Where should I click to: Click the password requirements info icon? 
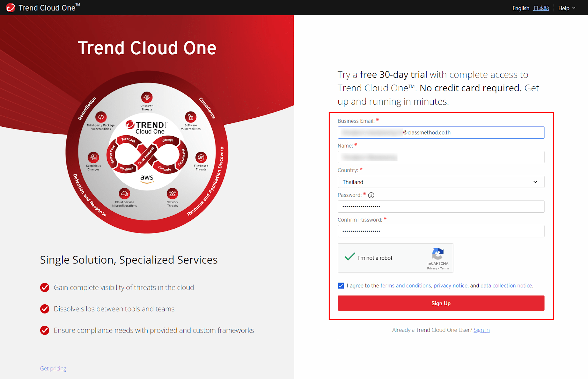371,195
